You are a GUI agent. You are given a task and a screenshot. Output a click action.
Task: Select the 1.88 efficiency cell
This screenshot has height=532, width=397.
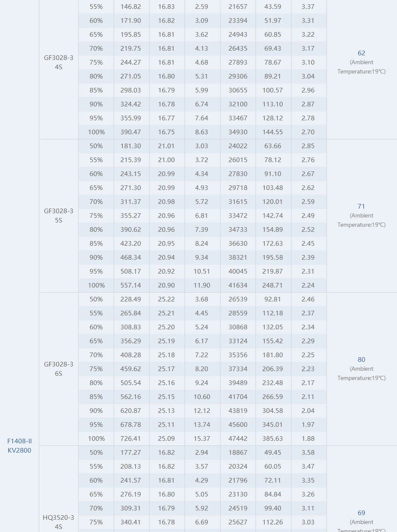point(308,439)
